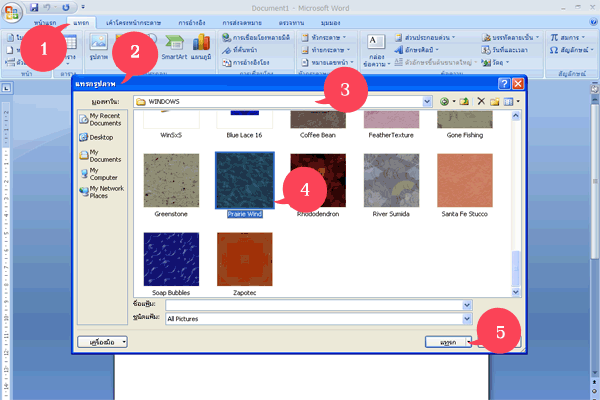Click the Delete X icon in dialog toolbar
Viewport: 600px width, 400px height.
tap(481, 101)
